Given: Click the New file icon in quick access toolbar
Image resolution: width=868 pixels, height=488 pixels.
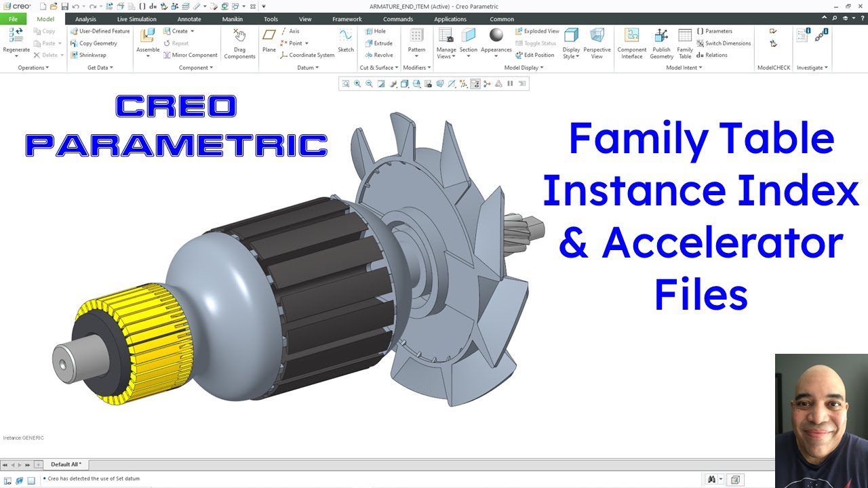Looking at the screenshot, I should (43, 6).
